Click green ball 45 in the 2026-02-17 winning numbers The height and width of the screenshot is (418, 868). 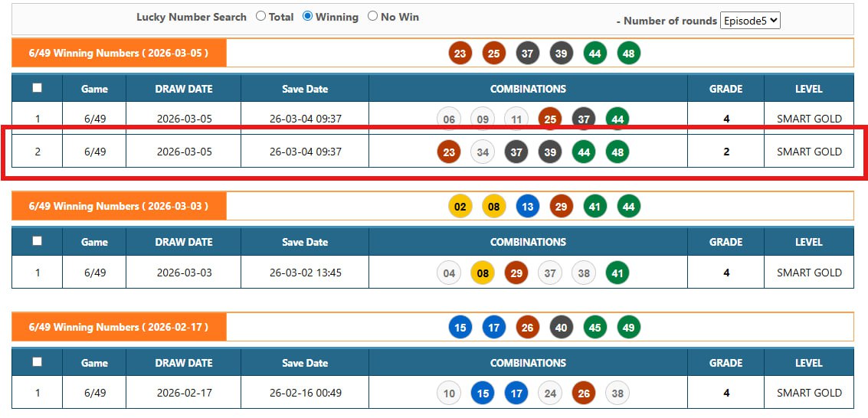(595, 328)
